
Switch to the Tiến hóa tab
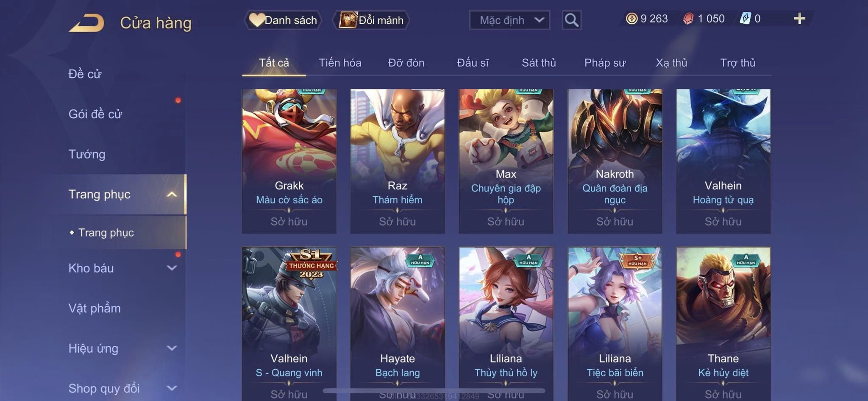(x=340, y=63)
